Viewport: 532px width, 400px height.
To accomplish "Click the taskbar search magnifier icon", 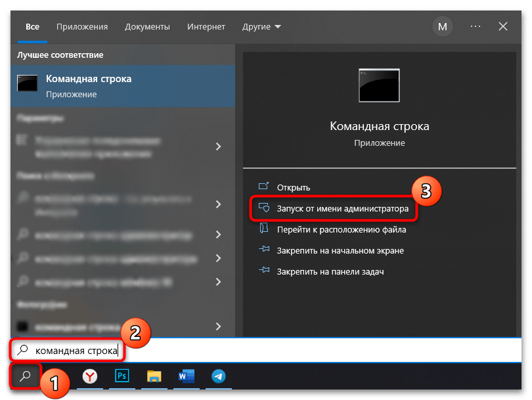I will point(26,376).
